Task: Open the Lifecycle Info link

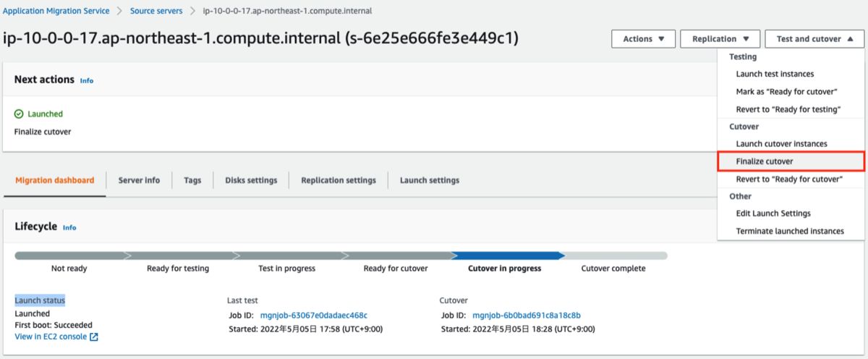Action: pos(69,227)
